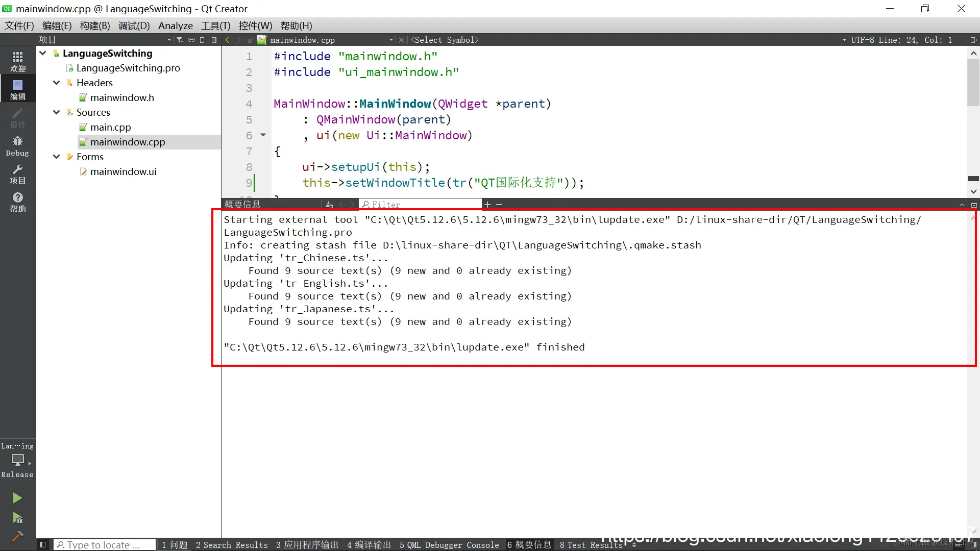Click synchronize with editor link icon
980x551 pixels.
click(x=191, y=40)
